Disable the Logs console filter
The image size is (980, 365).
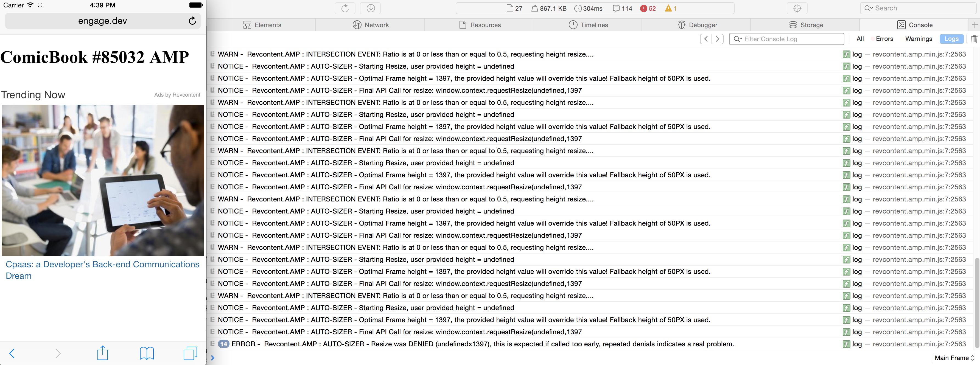click(x=951, y=39)
